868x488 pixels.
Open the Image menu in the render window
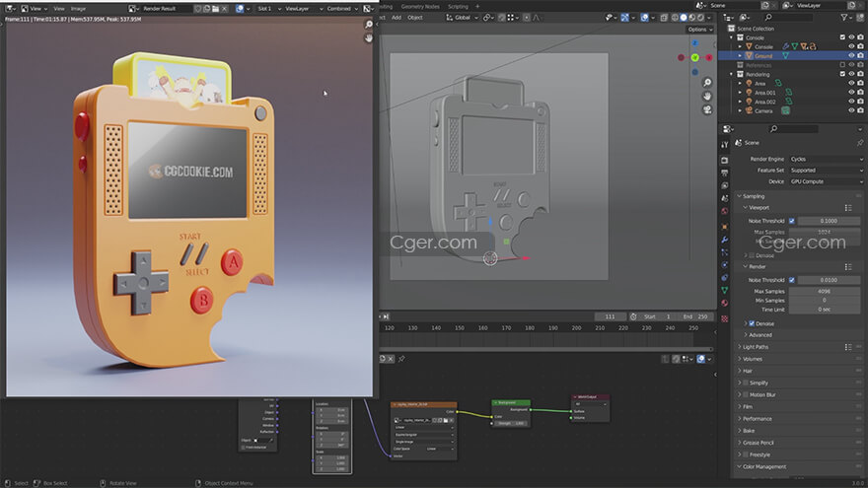(x=78, y=9)
